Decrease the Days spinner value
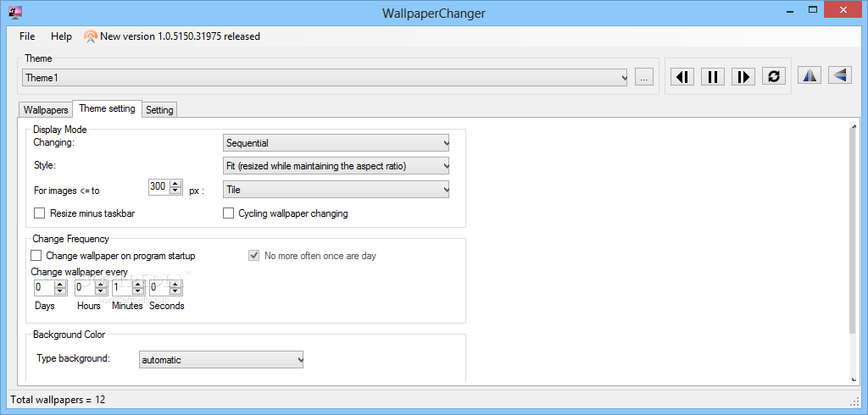868x415 pixels. pyautogui.click(x=60, y=291)
